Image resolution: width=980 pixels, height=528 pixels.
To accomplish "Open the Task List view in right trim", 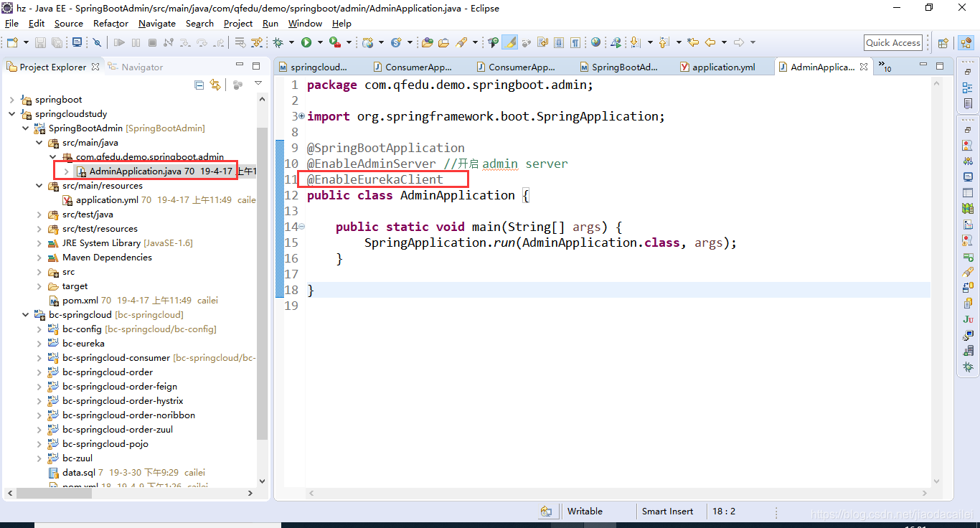I will (x=968, y=104).
